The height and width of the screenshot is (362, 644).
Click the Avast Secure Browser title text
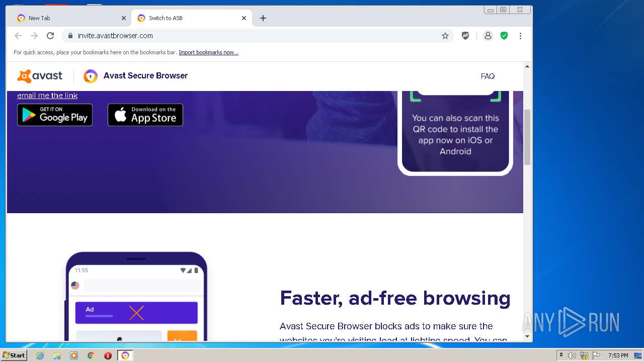pyautogui.click(x=145, y=75)
